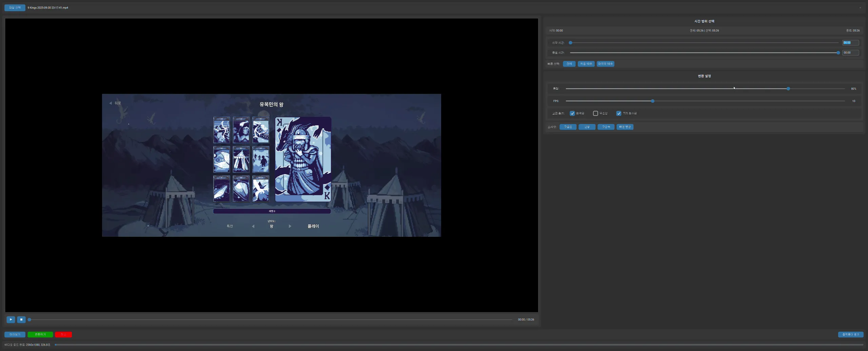The width and height of the screenshot is (868, 351).
Task: Click the 변환 설정 heading
Action: tap(704, 76)
